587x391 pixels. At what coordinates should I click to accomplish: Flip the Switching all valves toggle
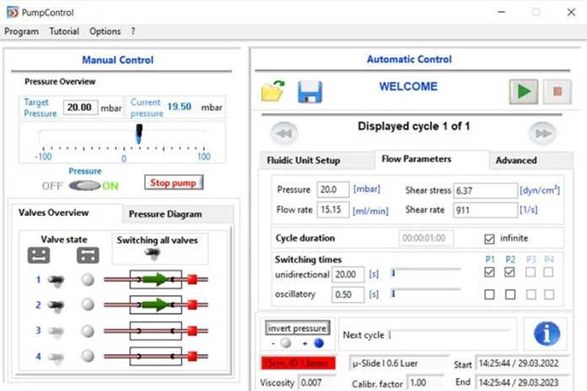point(153,254)
